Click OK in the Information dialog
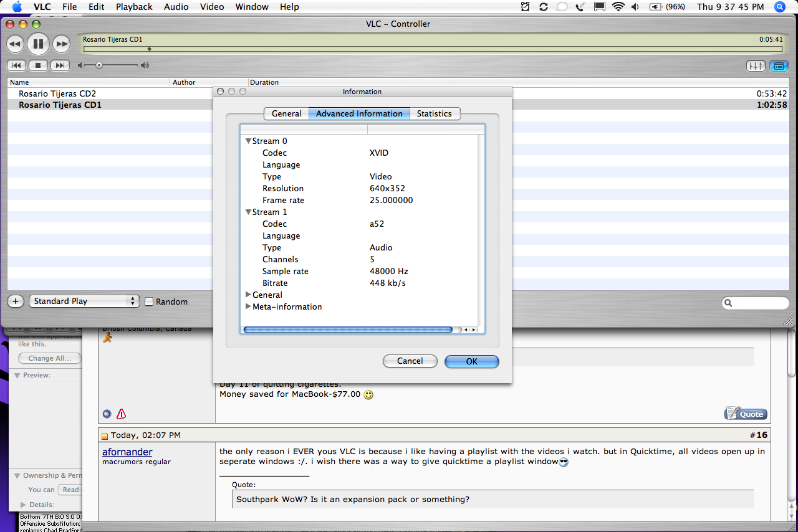 click(472, 361)
